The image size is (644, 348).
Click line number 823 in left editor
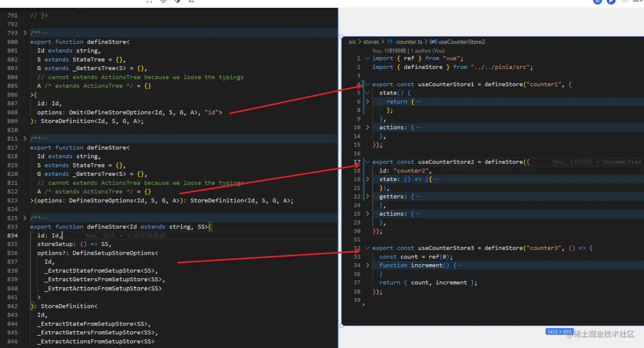click(x=12, y=201)
